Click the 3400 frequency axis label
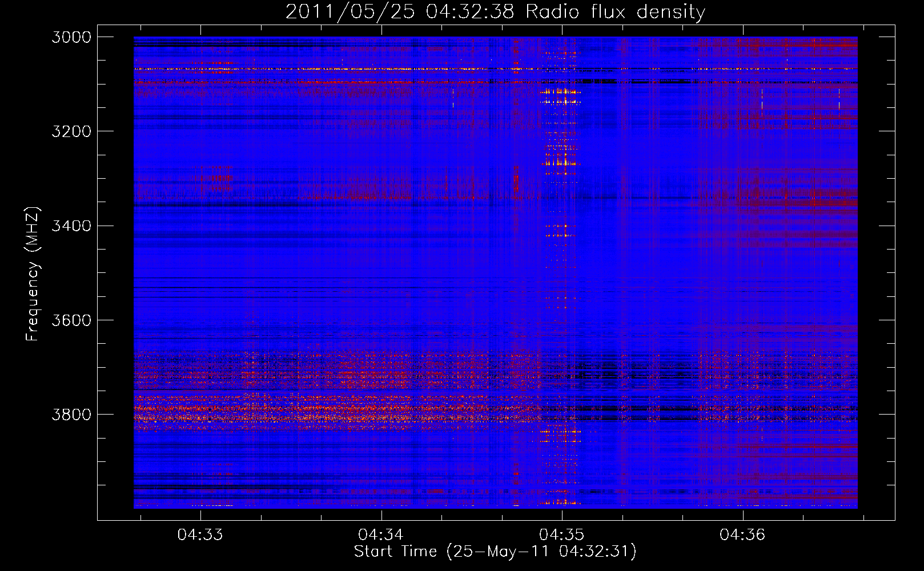Viewport: 924px width, 571px height. (x=71, y=226)
